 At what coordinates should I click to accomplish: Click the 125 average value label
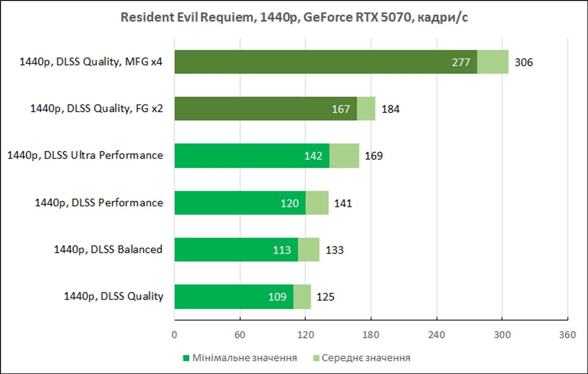[x=325, y=297]
